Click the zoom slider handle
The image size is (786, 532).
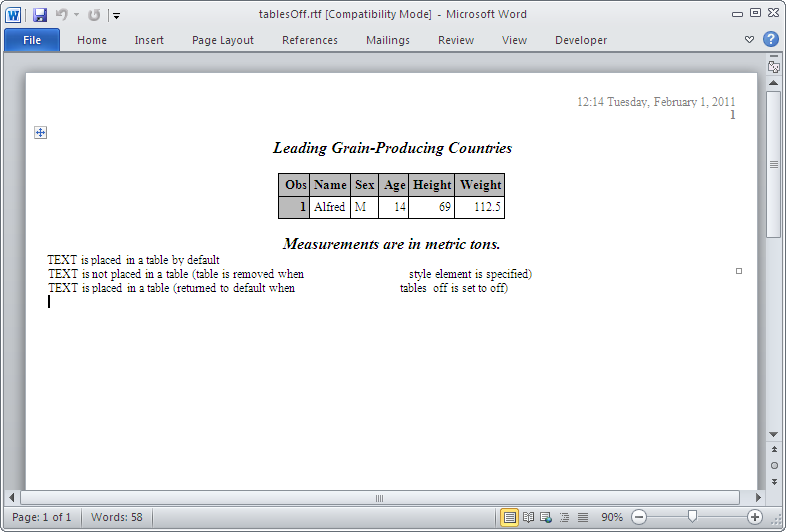692,516
